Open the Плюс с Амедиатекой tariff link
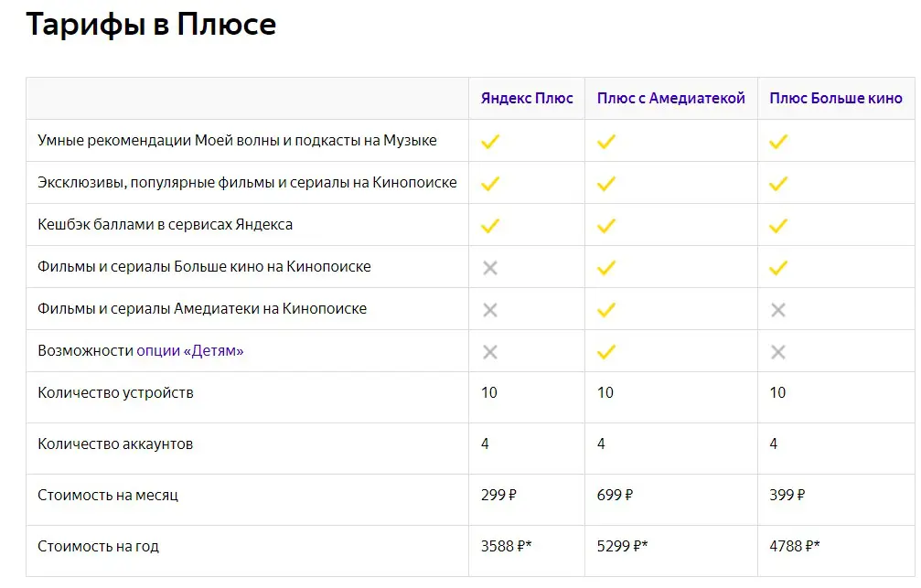The image size is (921, 588). [x=670, y=98]
